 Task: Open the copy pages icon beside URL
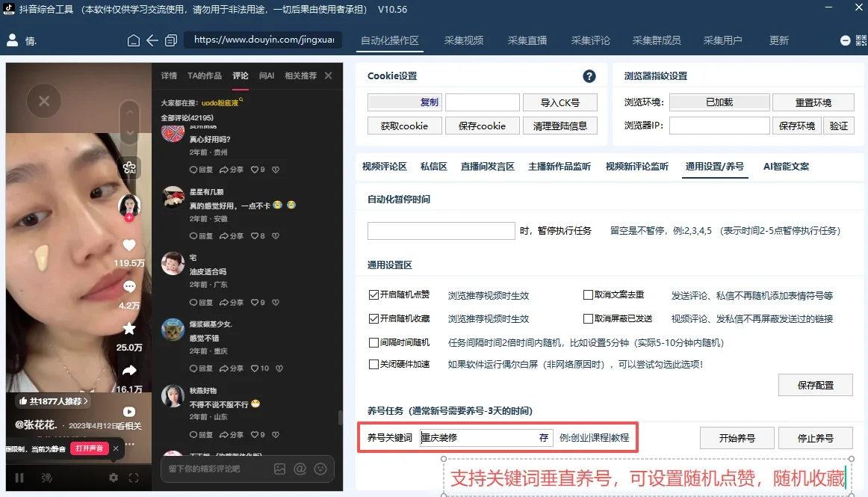(x=171, y=40)
